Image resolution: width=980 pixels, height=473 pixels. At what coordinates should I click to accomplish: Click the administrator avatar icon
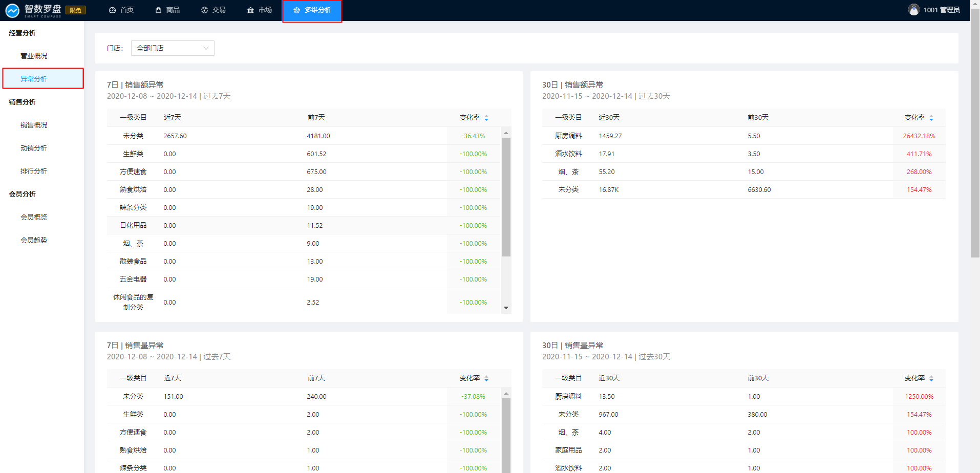(x=913, y=10)
